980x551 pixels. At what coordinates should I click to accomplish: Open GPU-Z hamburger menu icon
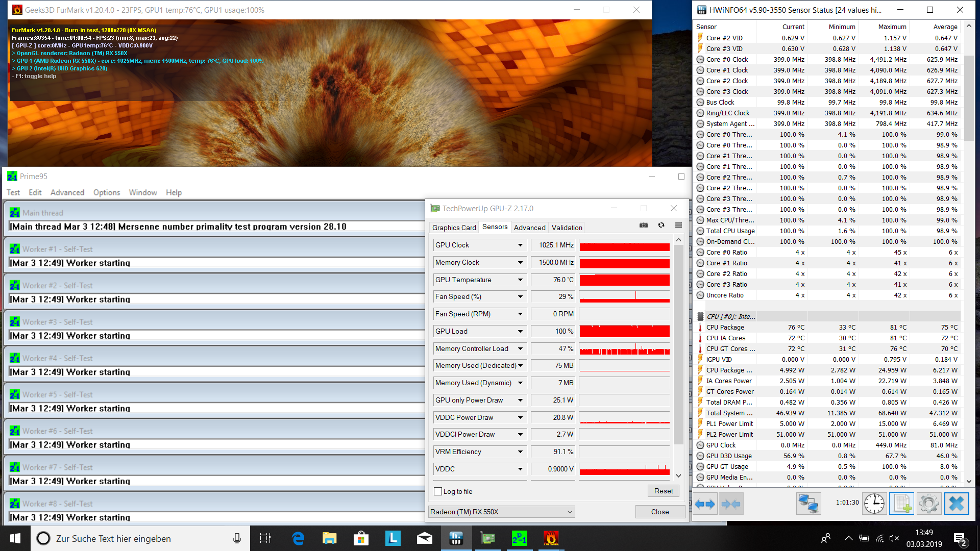point(678,226)
